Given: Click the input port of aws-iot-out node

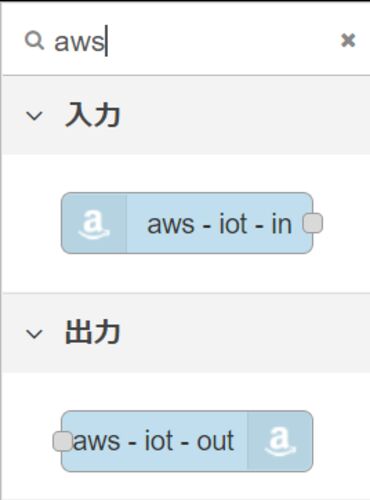Looking at the screenshot, I should 63,441.
